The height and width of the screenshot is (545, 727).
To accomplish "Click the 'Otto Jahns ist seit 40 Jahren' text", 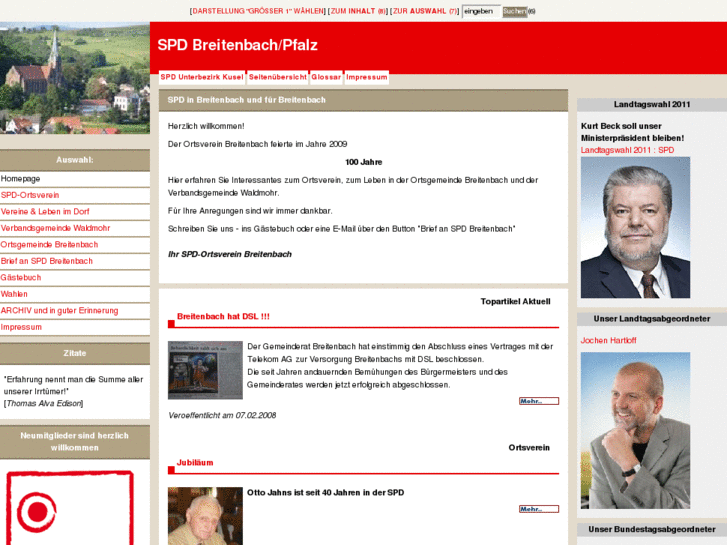I will [x=325, y=493].
